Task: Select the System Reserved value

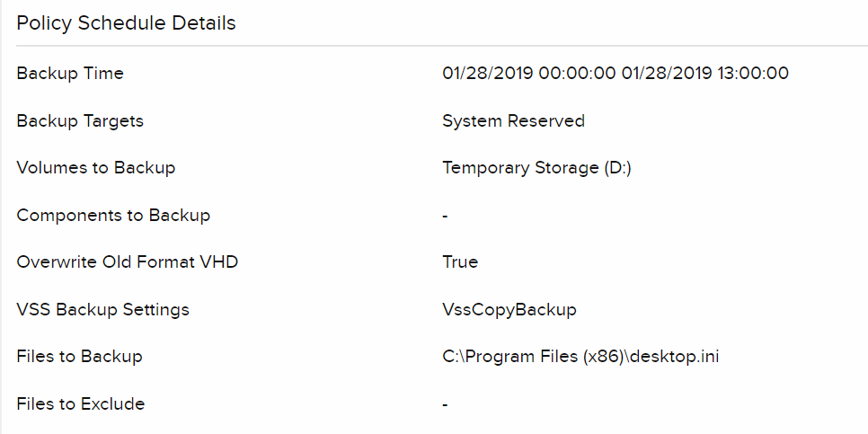Action: (513, 120)
